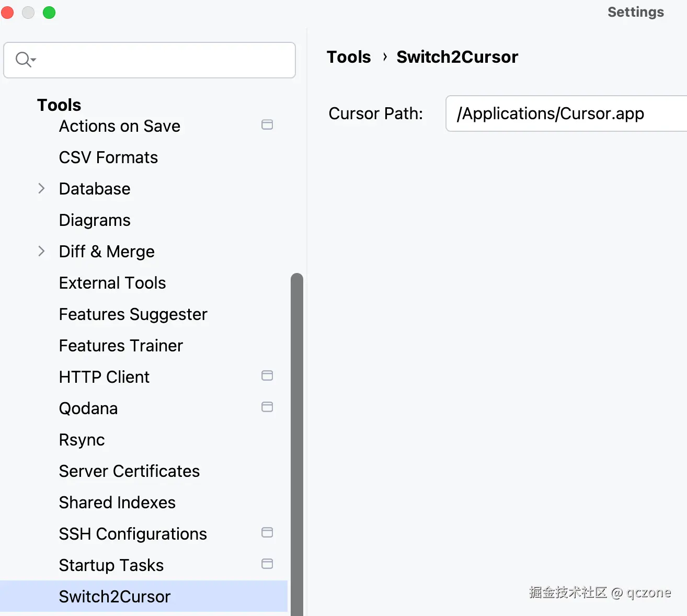The image size is (687, 616).
Task: Expand the Database settings node
Action: tap(42, 189)
